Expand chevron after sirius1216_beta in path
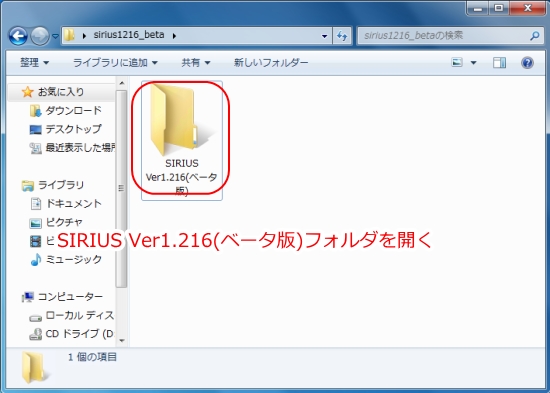Image resolution: width=550 pixels, height=393 pixels. pos(174,35)
